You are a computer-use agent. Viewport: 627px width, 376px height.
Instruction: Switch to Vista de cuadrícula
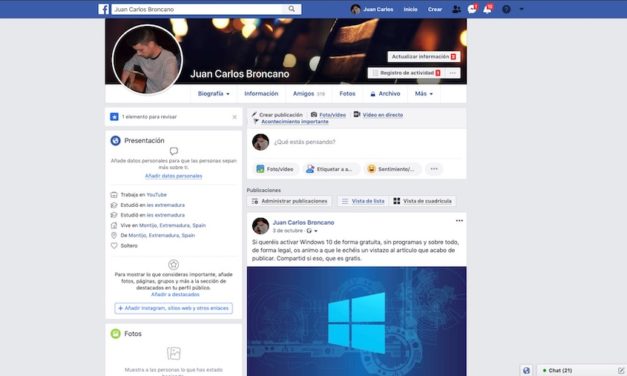422,201
